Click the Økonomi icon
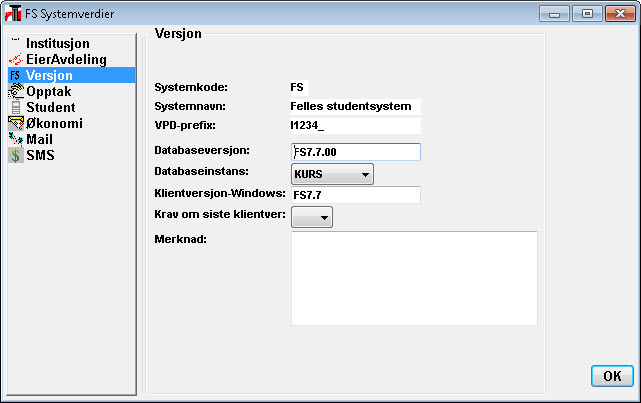 point(16,123)
